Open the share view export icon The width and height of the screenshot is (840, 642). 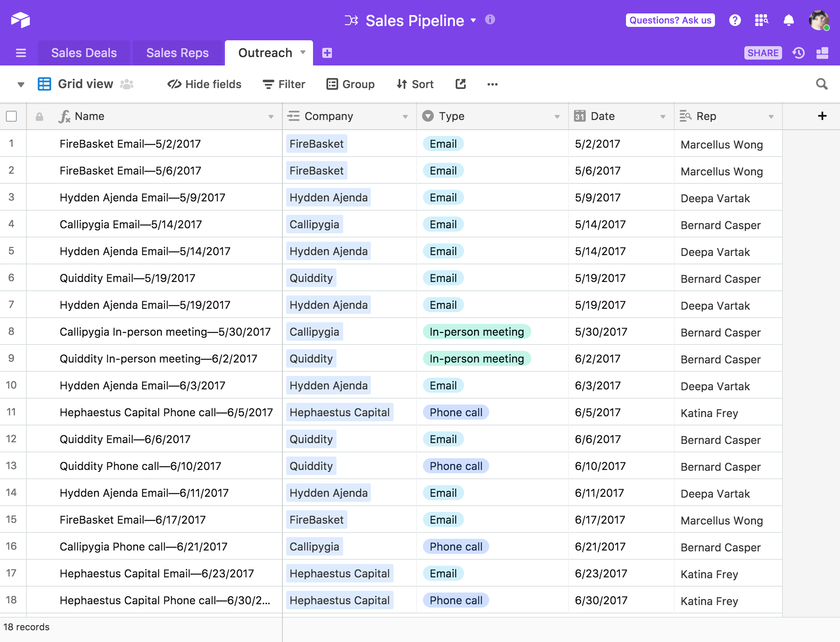pos(461,84)
